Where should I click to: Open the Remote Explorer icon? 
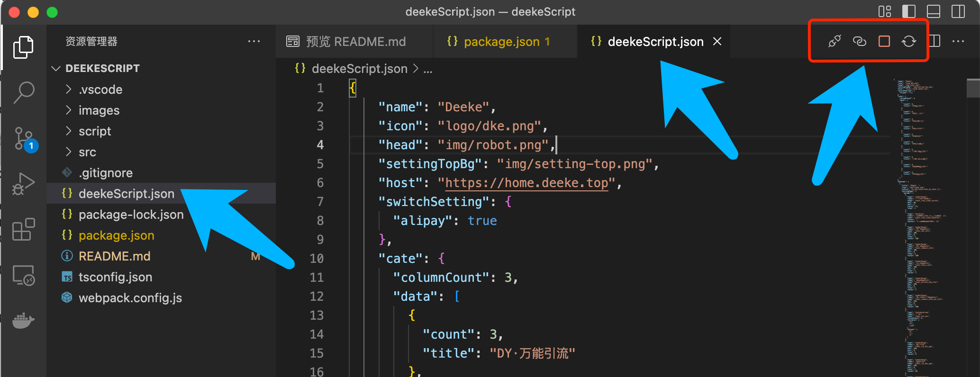[x=23, y=275]
